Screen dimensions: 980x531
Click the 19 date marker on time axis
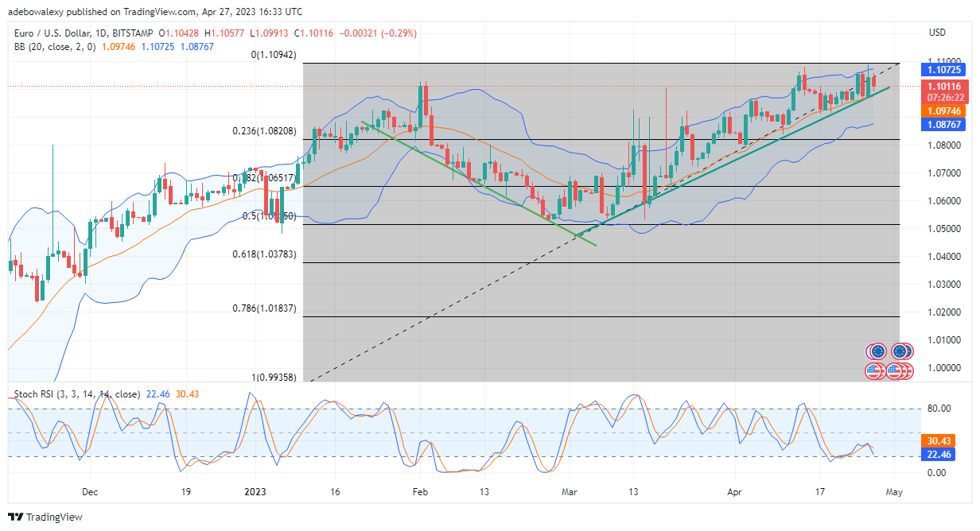pos(185,492)
